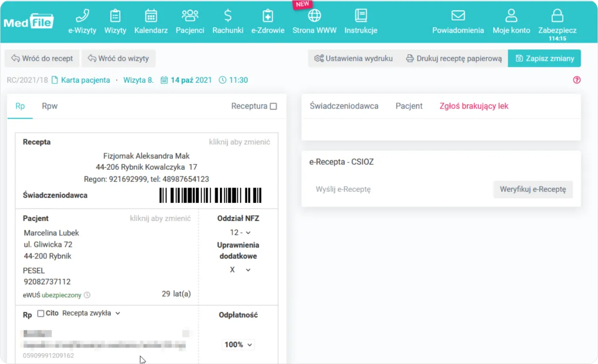Open Uprawnienia dodatkowe dropdown

(x=240, y=270)
